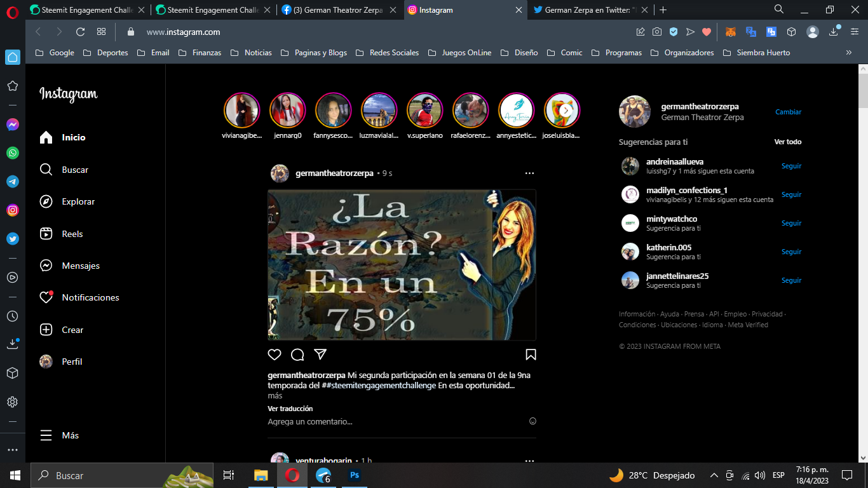Expand the Más menu in Instagram sidebar
Image resolution: width=868 pixels, height=488 pixels.
pyautogui.click(x=60, y=435)
